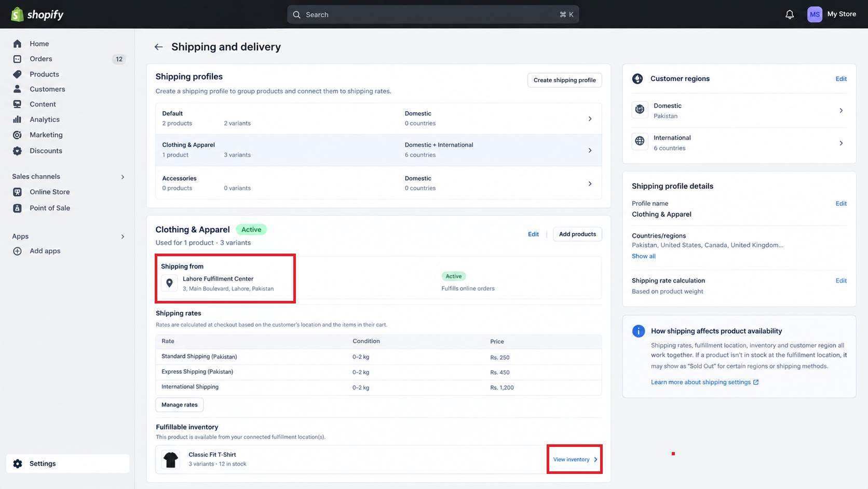Click the Point of Sale bag icon
The image size is (868, 489).
17,208
